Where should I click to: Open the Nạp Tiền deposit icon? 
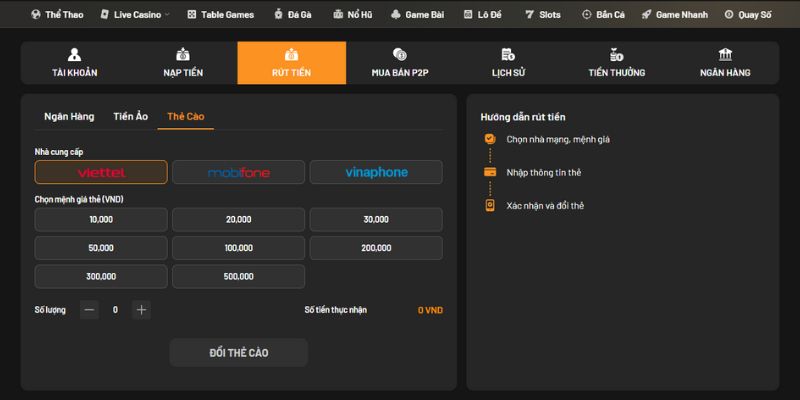coord(183,55)
